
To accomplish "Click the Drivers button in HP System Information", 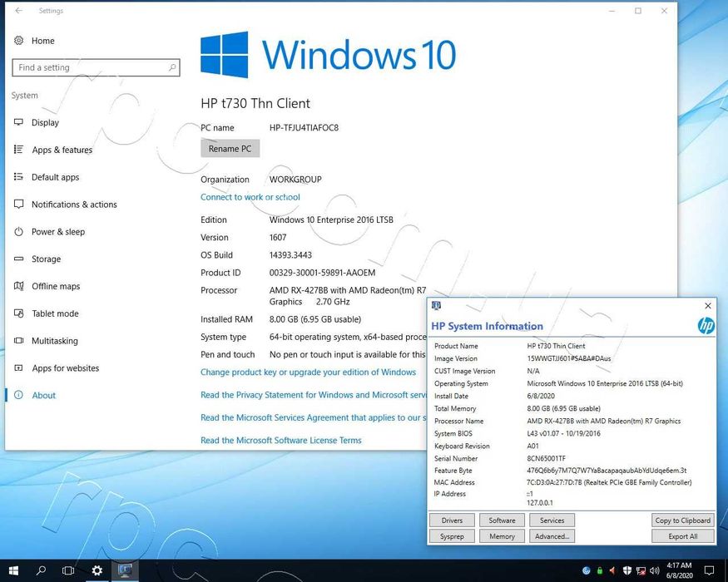I will pos(452,520).
